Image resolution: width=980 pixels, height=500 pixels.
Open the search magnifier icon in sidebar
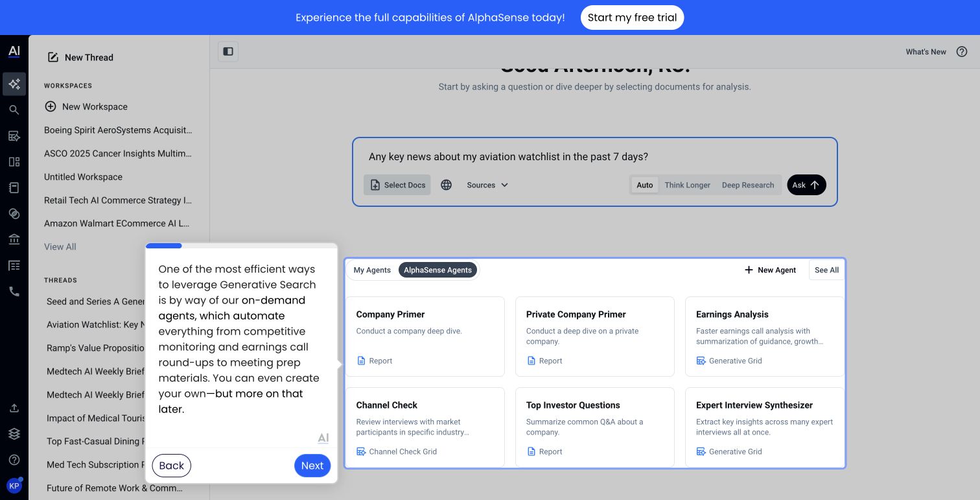point(14,110)
